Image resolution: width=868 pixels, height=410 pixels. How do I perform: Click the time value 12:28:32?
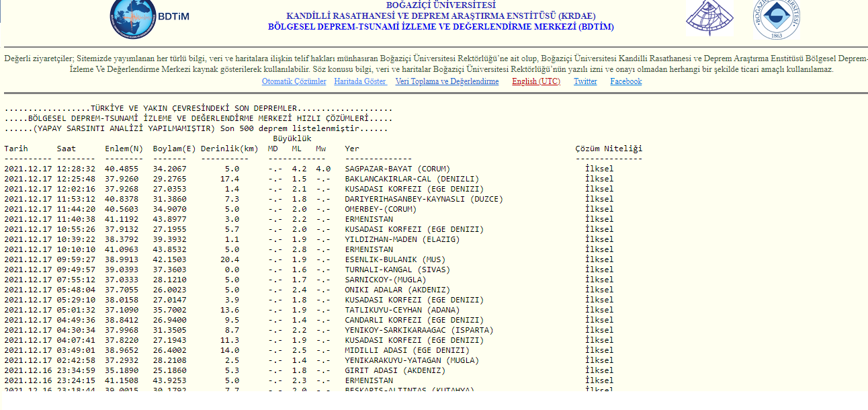click(x=76, y=169)
